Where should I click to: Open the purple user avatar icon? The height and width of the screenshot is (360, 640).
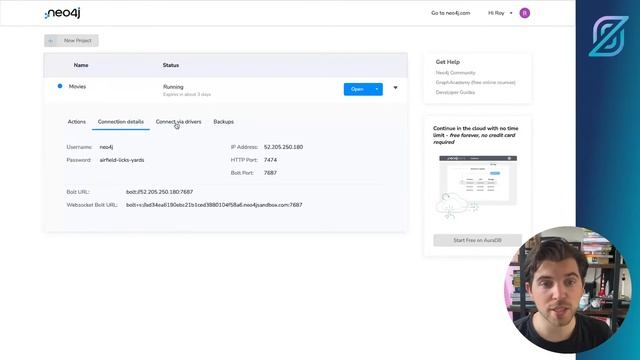[524, 13]
